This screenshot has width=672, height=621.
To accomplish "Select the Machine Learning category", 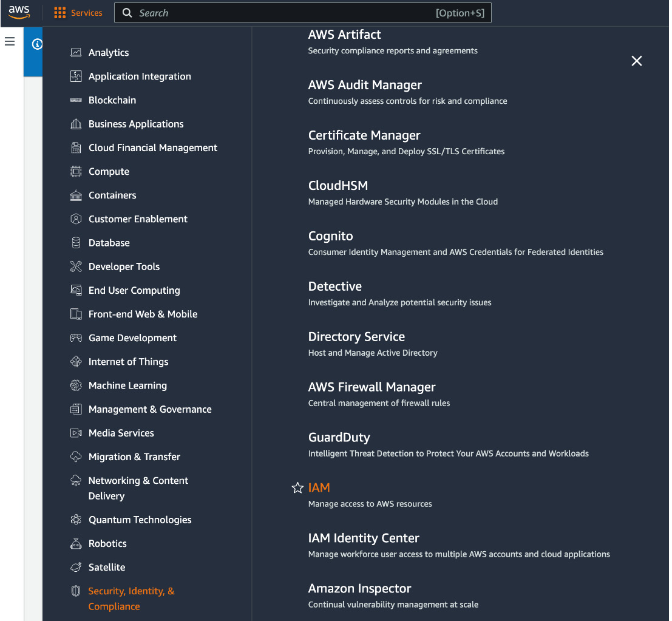I will pos(127,385).
